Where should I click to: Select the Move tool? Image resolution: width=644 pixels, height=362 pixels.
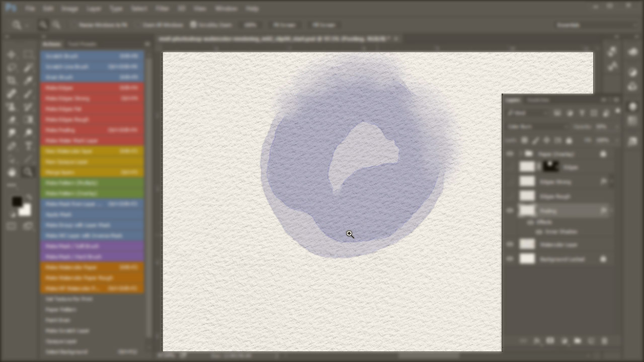[x=13, y=54]
